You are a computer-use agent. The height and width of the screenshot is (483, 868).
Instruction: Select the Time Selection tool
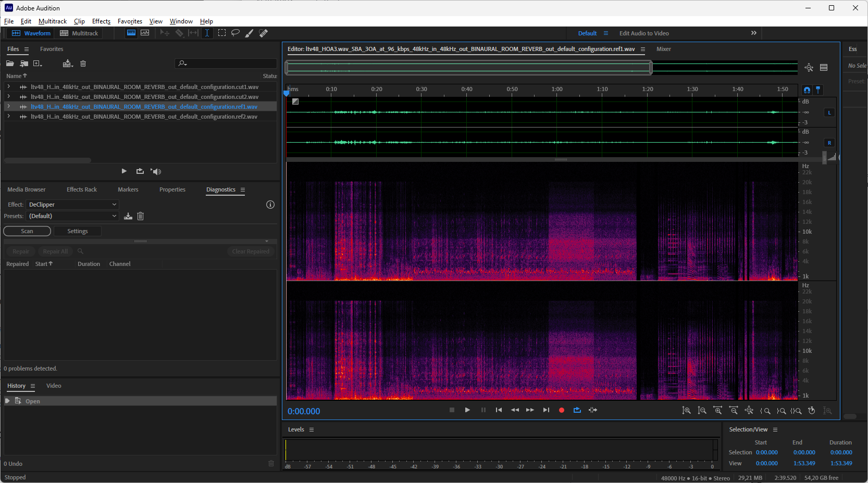pyautogui.click(x=207, y=33)
